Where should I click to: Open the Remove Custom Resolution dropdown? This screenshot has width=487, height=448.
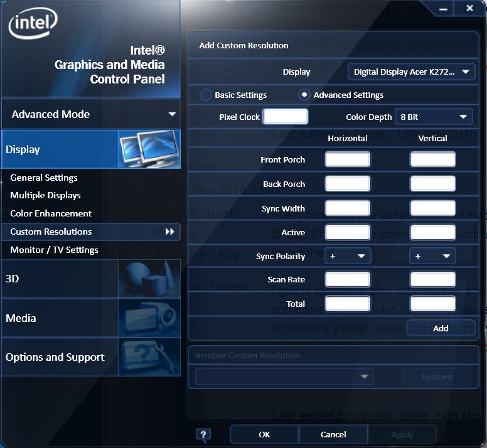(x=284, y=376)
